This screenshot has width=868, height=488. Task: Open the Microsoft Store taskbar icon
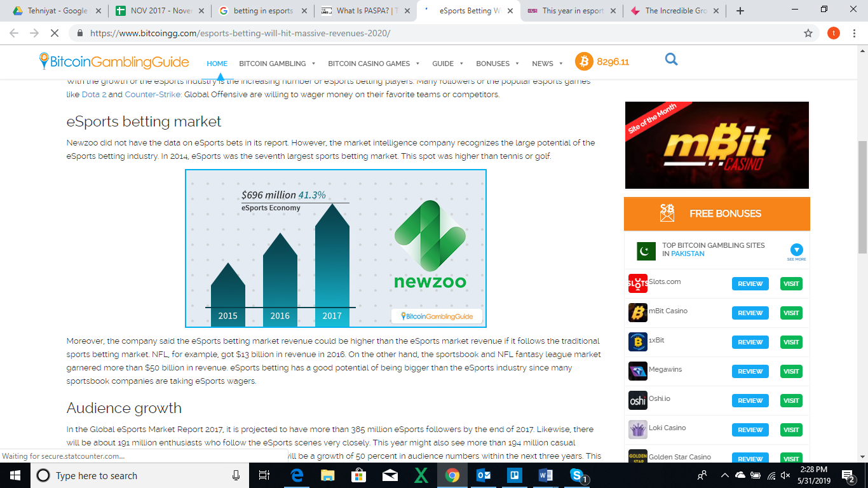[359, 475]
